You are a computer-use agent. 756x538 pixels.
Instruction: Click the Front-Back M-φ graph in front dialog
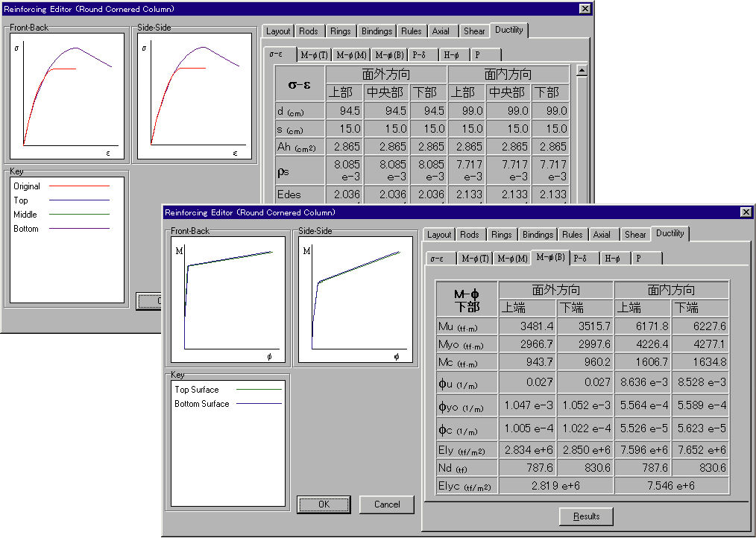point(228,300)
